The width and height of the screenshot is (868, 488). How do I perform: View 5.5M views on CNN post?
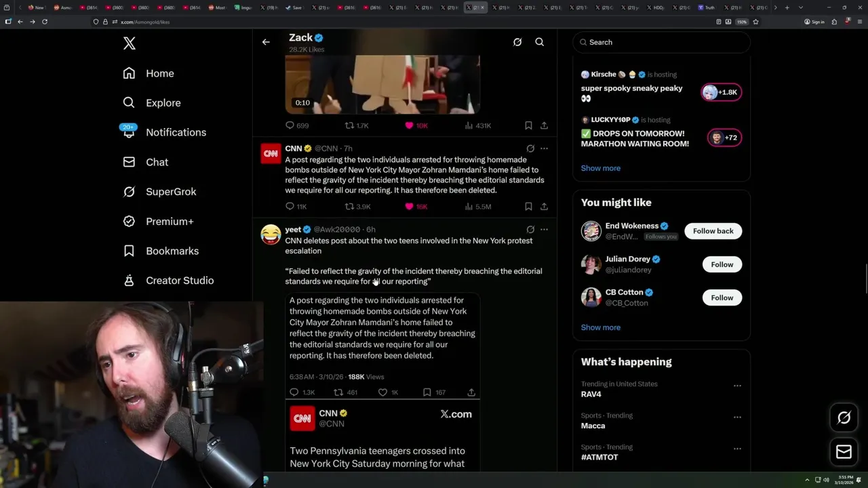coord(477,207)
